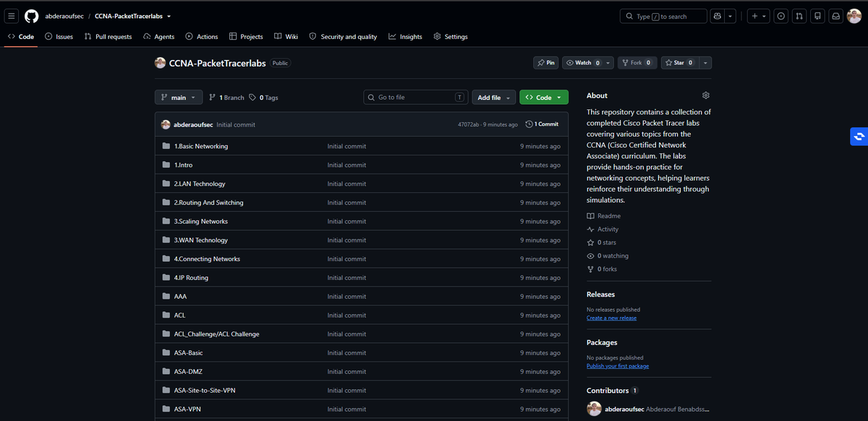Open the ASA-Basic folder
The image size is (868, 421).
[x=188, y=353]
